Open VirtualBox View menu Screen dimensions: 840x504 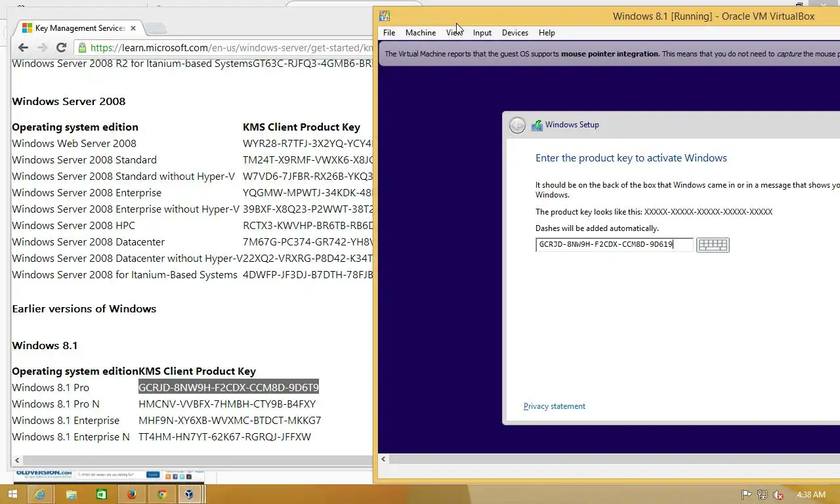click(454, 32)
